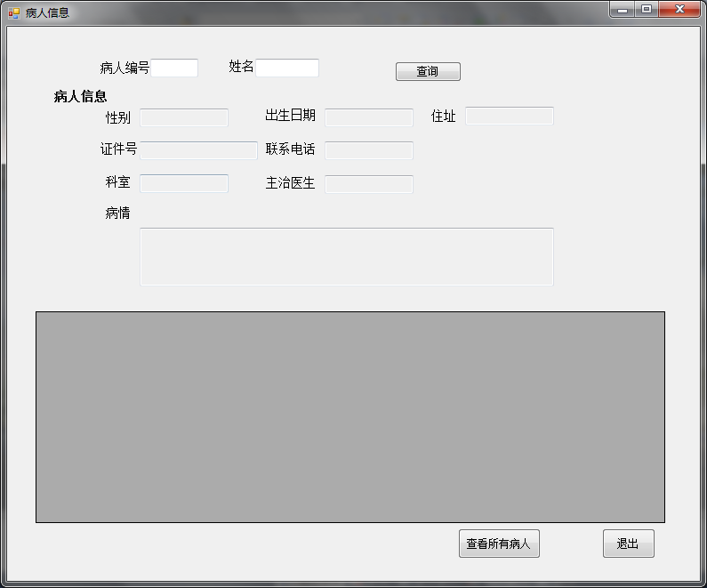
Task: Minimize the 病人信息 window
Action: tap(623, 10)
